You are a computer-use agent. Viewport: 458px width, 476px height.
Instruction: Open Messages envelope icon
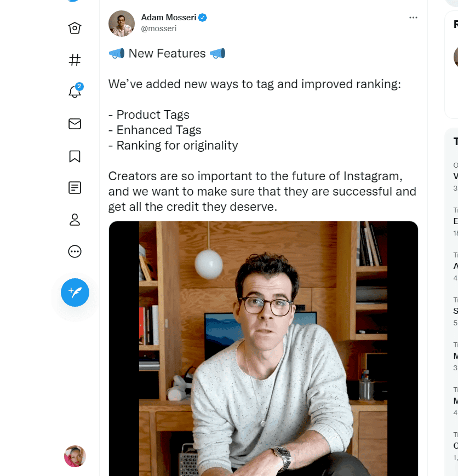pos(75,124)
